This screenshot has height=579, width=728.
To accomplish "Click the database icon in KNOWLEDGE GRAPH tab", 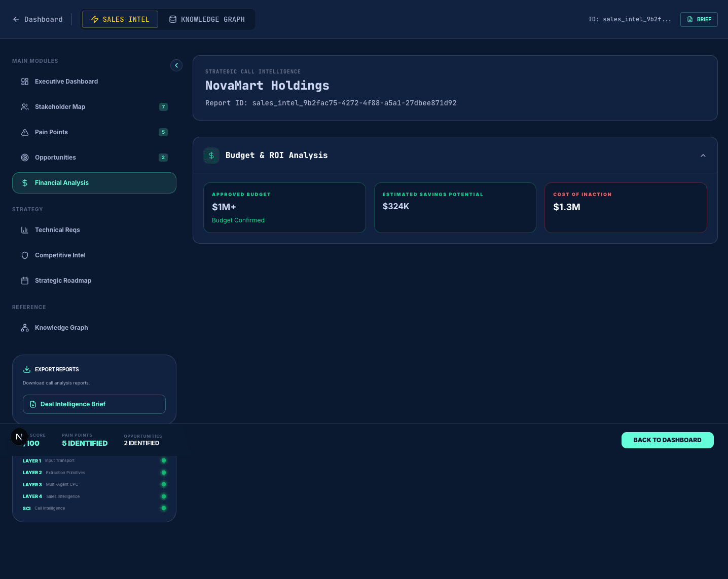I will coord(173,19).
